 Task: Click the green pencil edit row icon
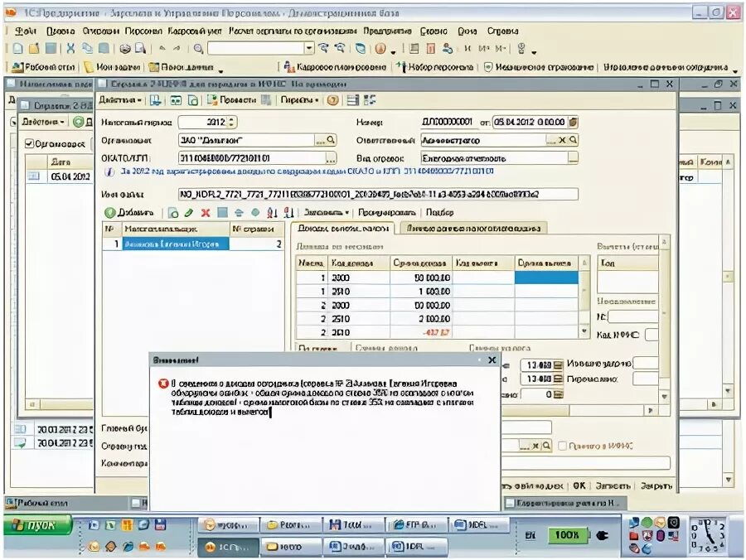189,213
